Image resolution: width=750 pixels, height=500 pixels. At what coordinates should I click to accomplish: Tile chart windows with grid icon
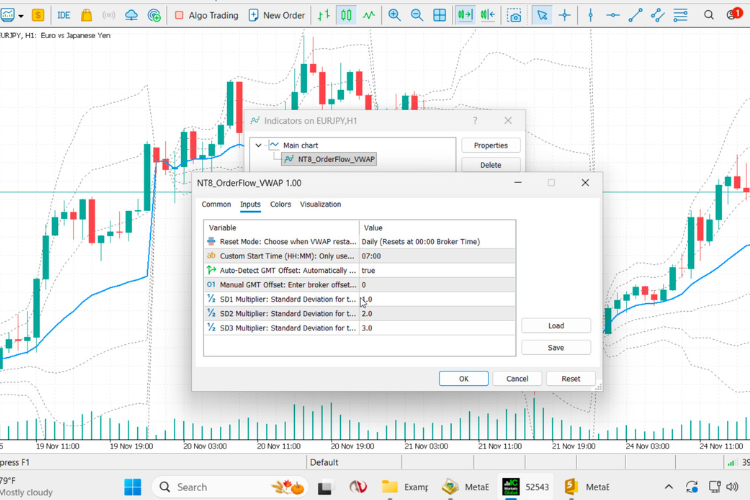click(x=439, y=15)
